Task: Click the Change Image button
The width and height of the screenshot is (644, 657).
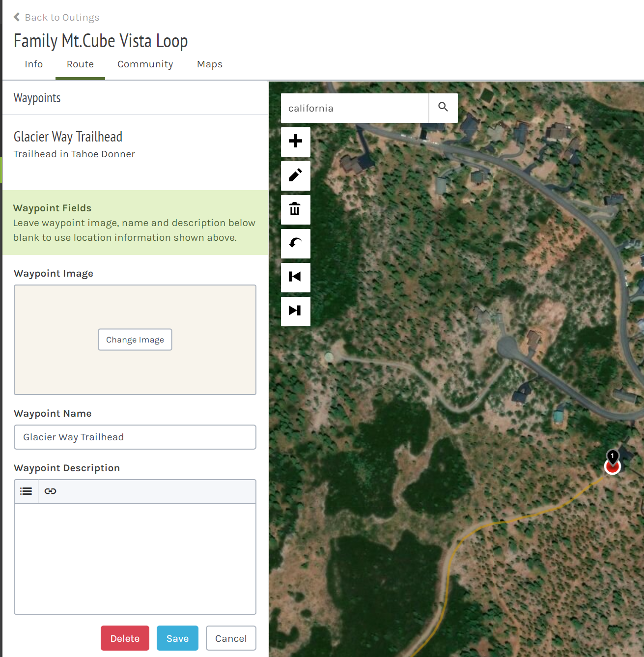Action: (135, 340)
